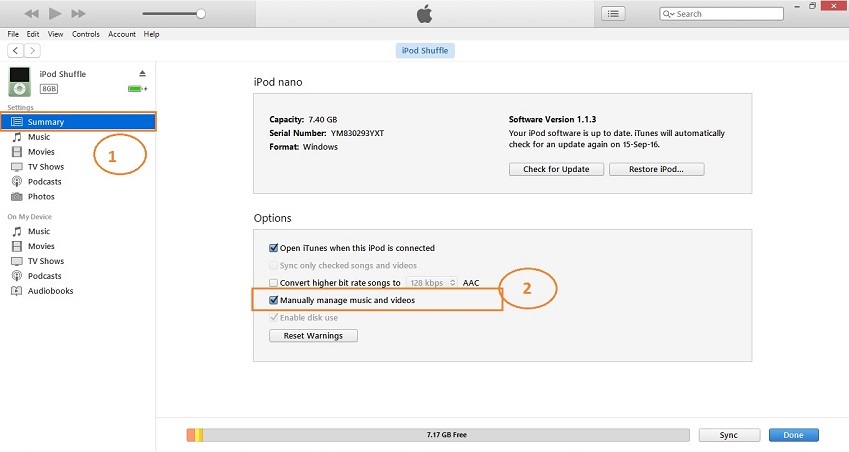Adjust the volume slider knob
849x452 pixels.
pos(201,14)
